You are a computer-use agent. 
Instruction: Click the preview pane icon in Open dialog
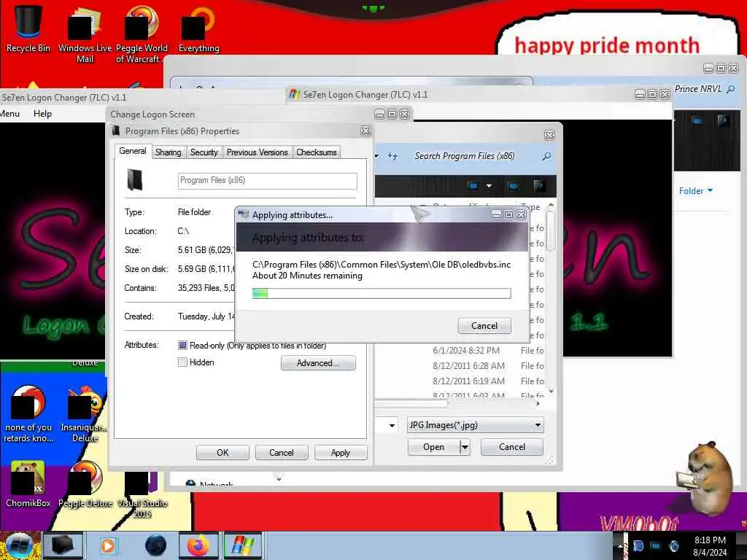(x=513, y=186)
